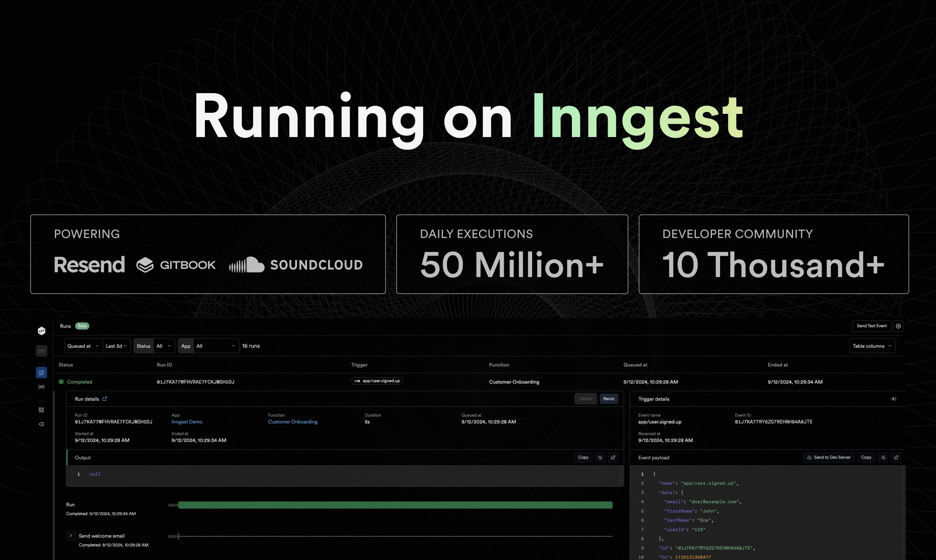Click the 10 Thousand+ developer community stat
936x560 pixels.
pyautogui.click(x=774, y=265)
